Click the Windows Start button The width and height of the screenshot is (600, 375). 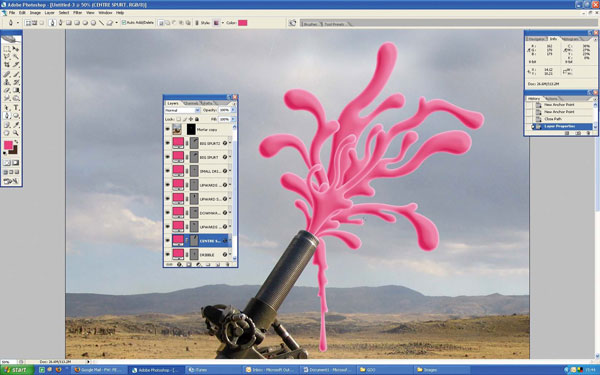17,370
